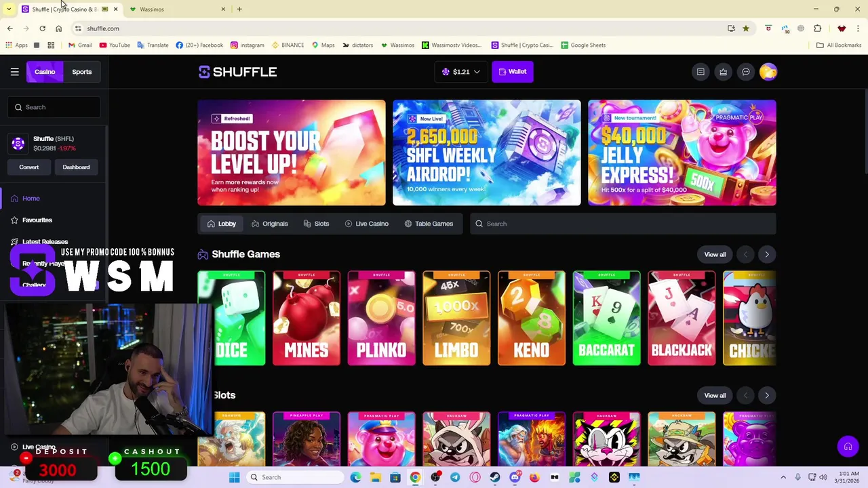Image resolution: width=868 pixels, height=488 pixels.
Task: Click the Dashboard button
Action: [76, 167]
